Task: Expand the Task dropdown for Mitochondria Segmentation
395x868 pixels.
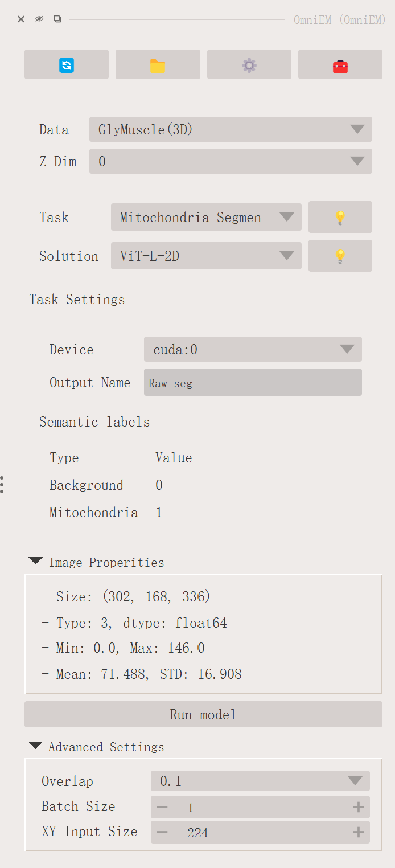Action: click(206, 217)
